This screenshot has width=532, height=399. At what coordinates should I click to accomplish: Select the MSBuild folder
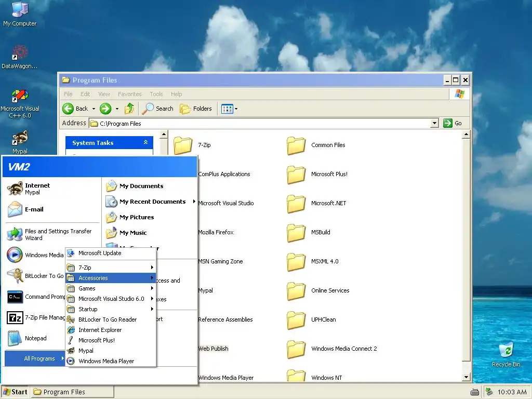tap(309, 233)
